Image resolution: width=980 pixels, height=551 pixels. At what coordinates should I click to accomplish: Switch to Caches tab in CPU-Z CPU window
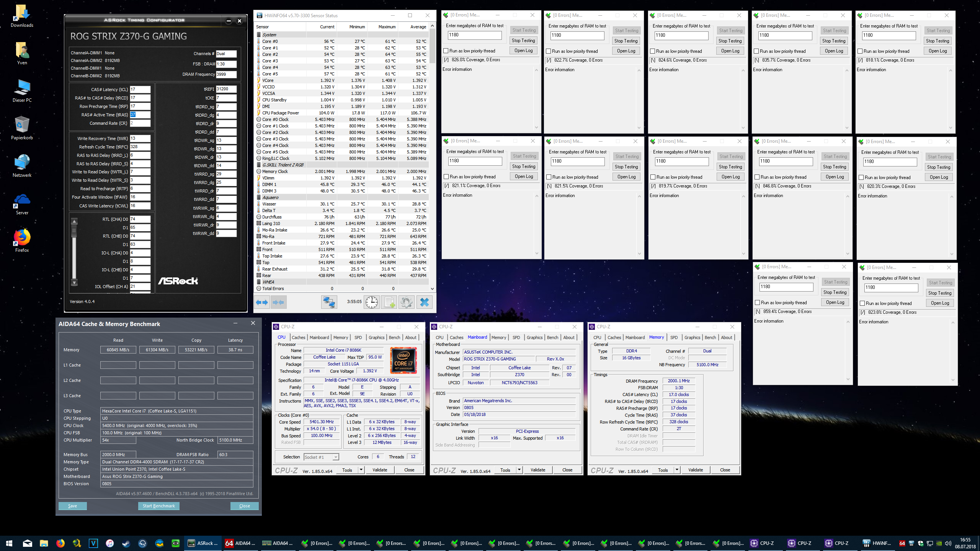(x=298, y=337)
